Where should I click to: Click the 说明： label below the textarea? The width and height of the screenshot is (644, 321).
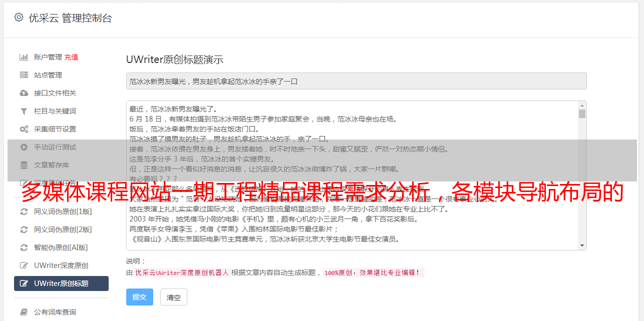136,261
